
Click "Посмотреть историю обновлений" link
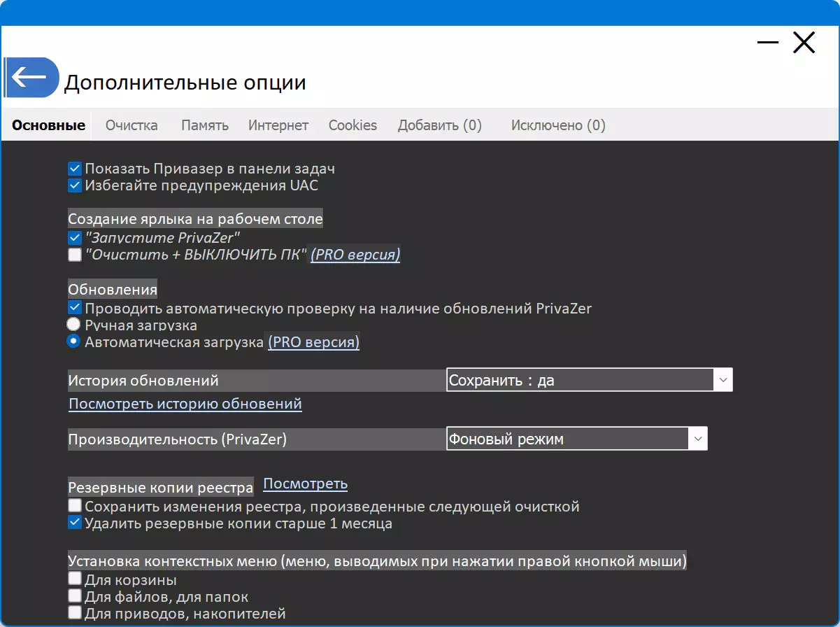coord(185,404)
